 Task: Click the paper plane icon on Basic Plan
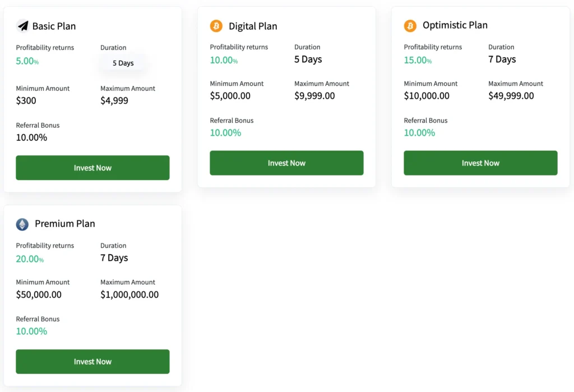pyautogui.click(x=22, y=26)
